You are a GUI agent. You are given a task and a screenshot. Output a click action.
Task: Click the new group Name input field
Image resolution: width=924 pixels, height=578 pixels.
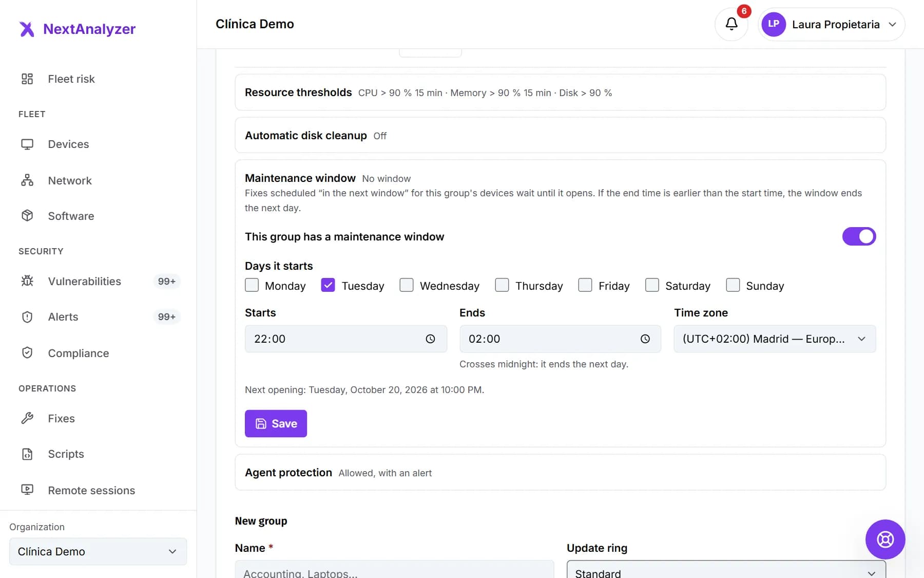[x=394, y=570]
